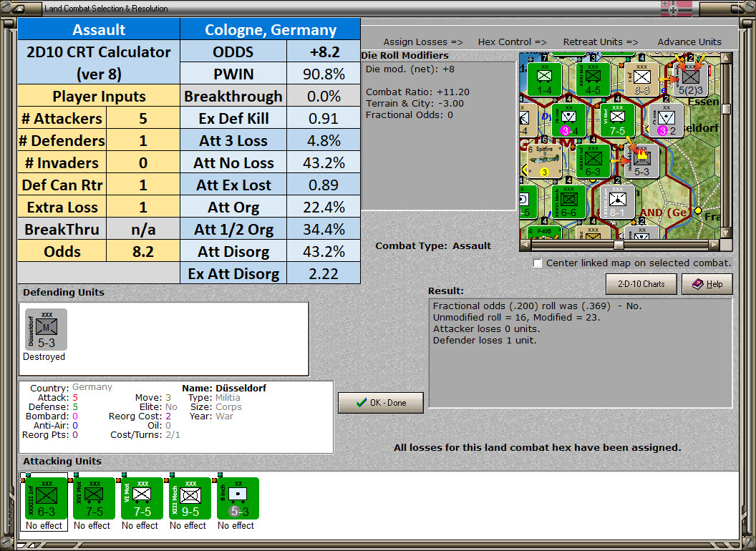
Task: Click 'Terrain & City: -3.00' text
Action: (415, 103)
